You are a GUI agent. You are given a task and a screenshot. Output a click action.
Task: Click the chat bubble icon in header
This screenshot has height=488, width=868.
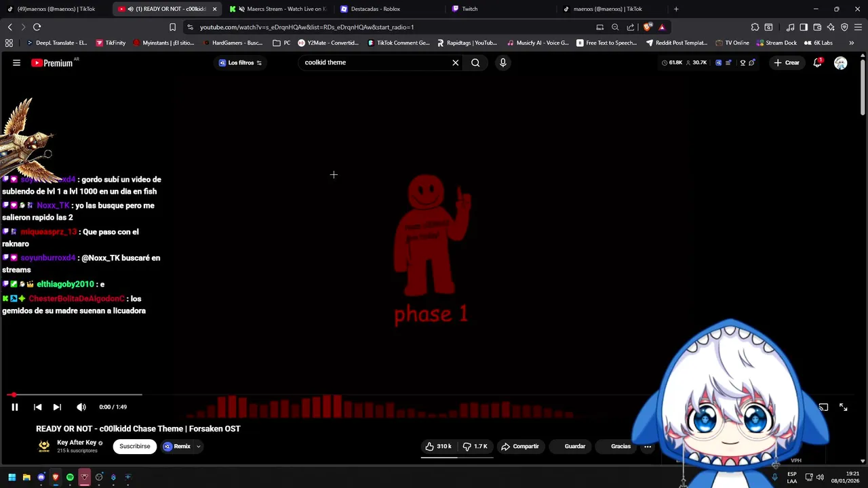752,62
